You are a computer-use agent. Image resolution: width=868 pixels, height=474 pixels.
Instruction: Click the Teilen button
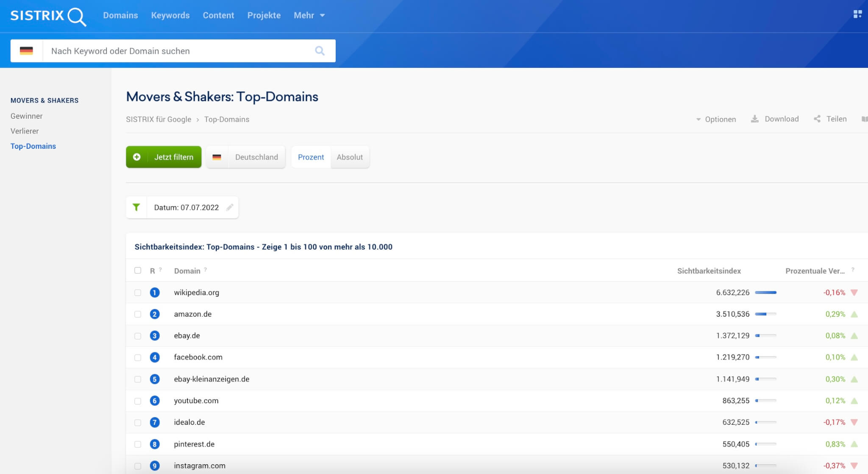830,119
